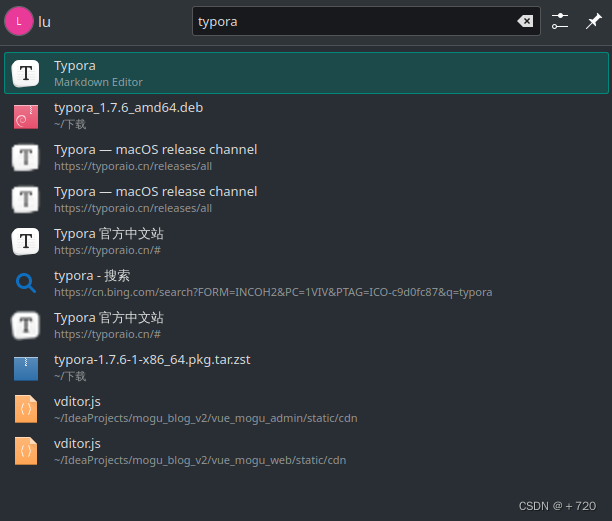Open launcher configure settings sliders icon
The image size is (612, 521).
pos(560,21)
